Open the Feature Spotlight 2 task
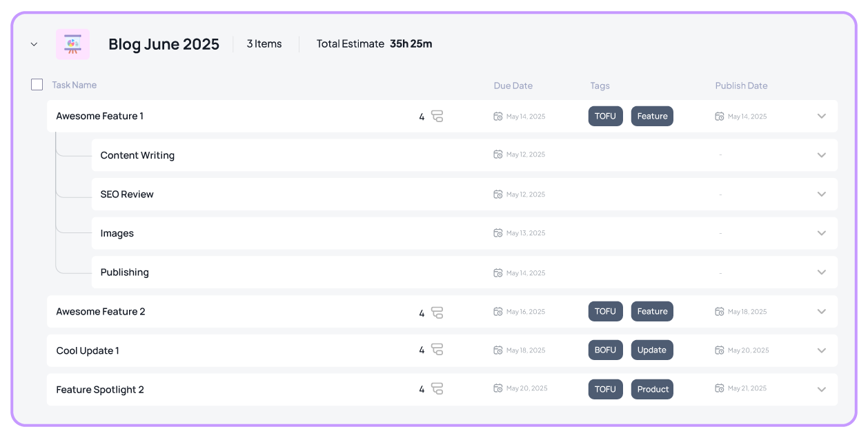868x438 pixels. [x=100, y=390]
